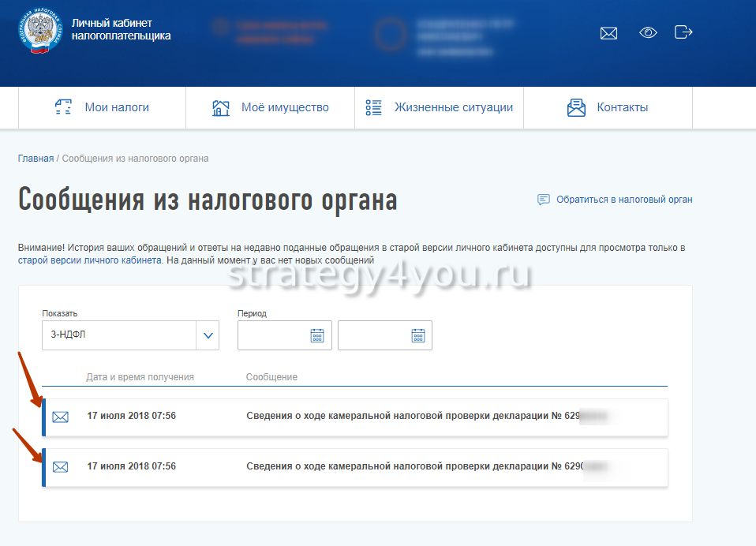Open the calendar icon in second Период field
Screen dimensions: 756x546
click(x=418, y=335)
